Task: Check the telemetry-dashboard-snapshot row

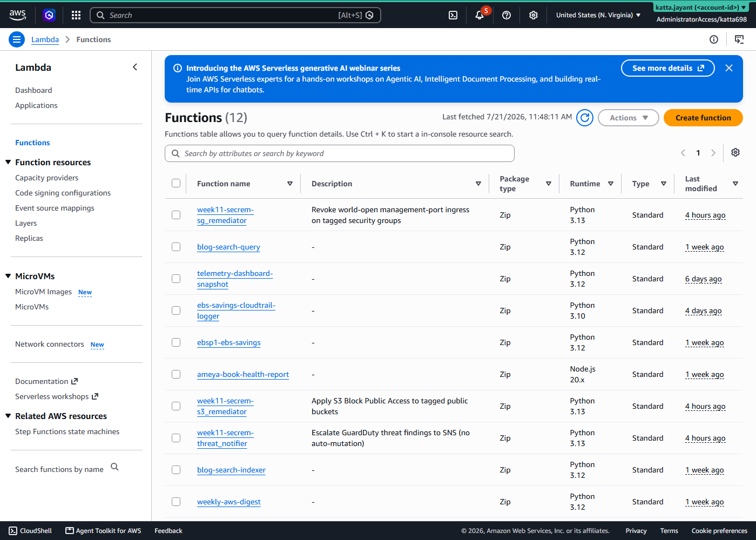Action: [x=176, y=279]
